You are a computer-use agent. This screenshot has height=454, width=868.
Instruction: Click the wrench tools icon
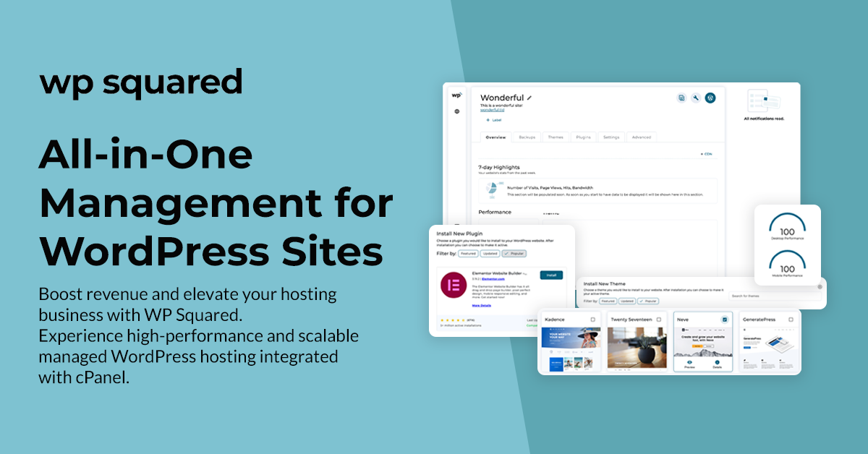[696, 98]
